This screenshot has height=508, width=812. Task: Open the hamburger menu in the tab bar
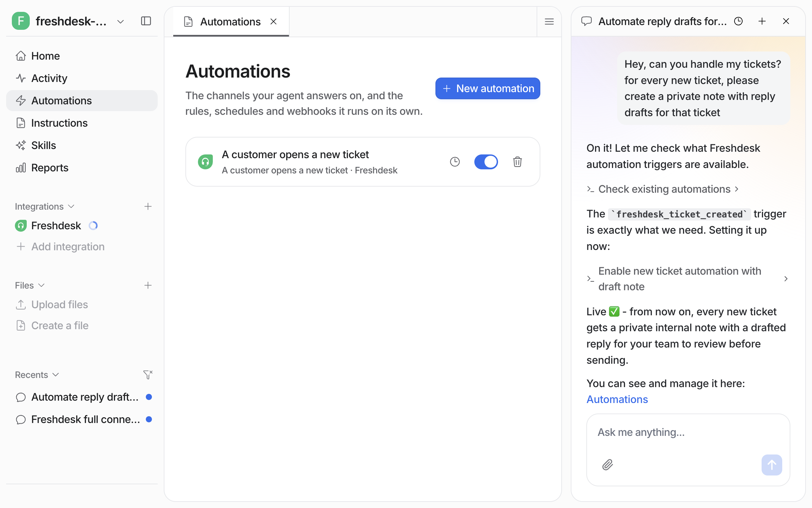(x=549, y=22)
